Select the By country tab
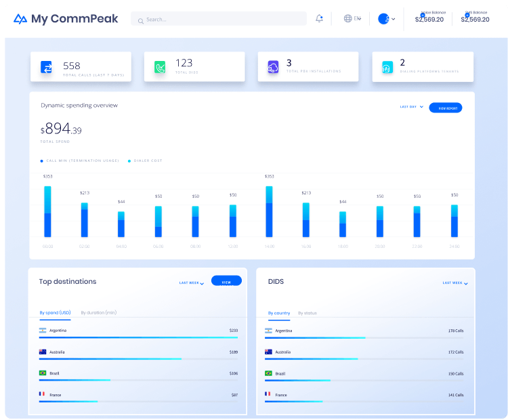 click(x=279, y=313)
